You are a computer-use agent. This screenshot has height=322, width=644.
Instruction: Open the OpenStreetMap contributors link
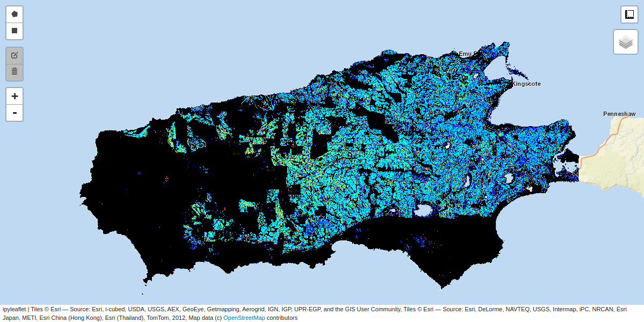(244, 318)
